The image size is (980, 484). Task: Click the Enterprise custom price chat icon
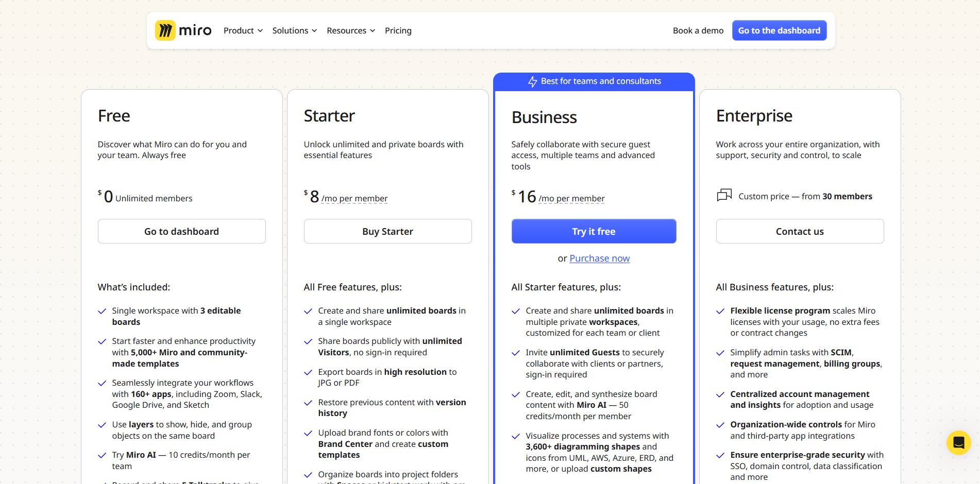coord(724,195)
